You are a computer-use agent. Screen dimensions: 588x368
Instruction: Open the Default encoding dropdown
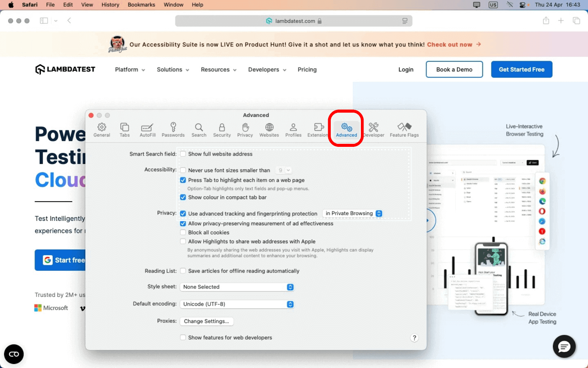tap(237, 304)
